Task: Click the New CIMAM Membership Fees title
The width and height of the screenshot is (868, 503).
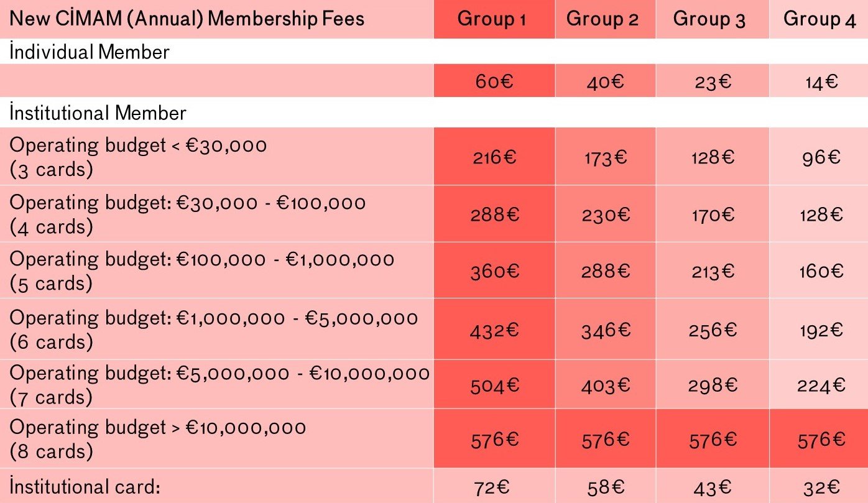Action: (187, 19)
